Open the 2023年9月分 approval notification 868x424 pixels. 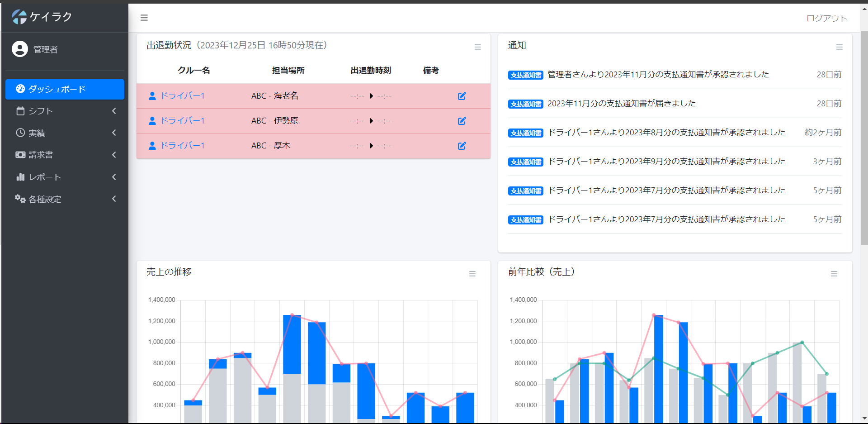[x=667, y=161]
